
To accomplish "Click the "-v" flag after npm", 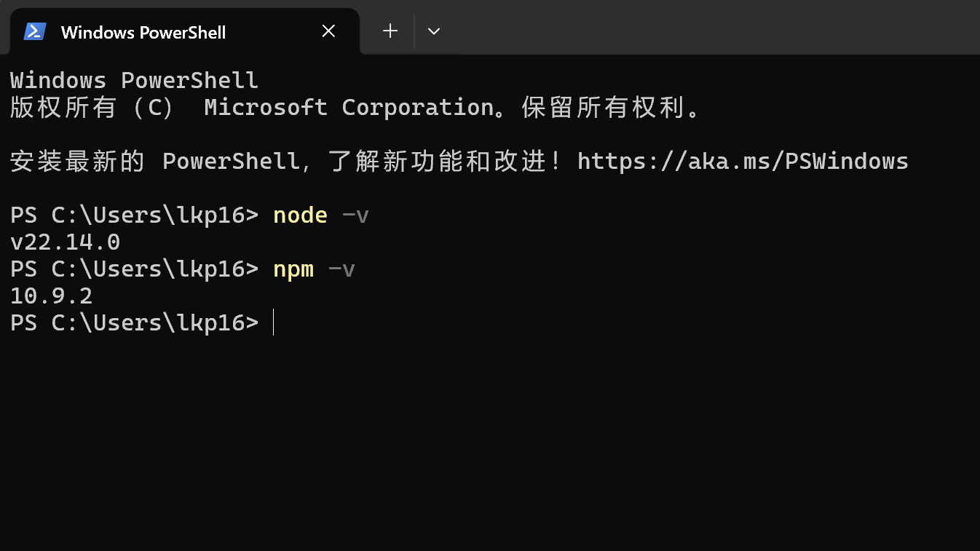I will click(x=341, y=269).
